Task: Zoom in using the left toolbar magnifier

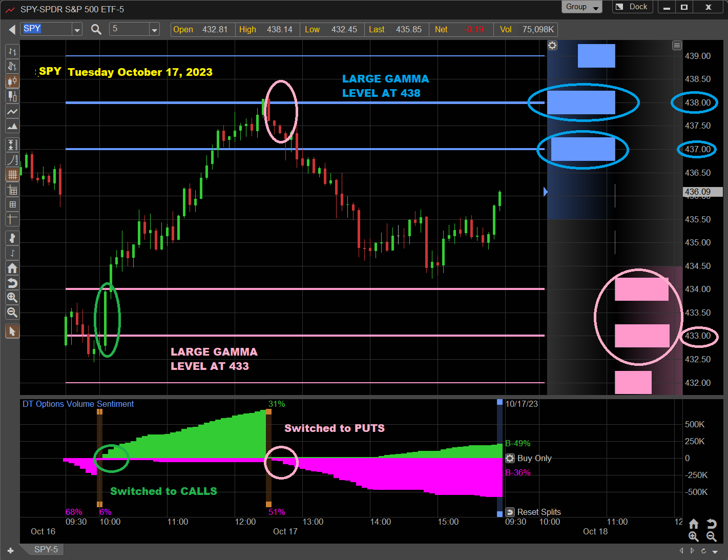Action: (12, 298)
